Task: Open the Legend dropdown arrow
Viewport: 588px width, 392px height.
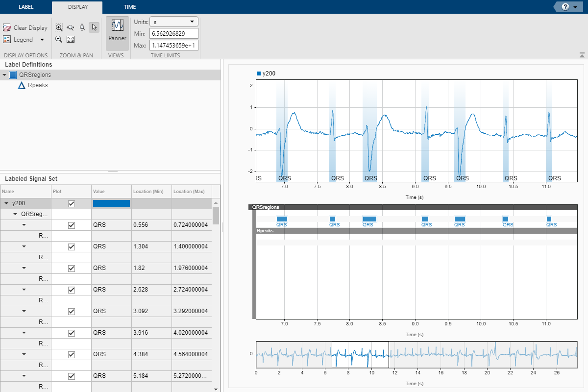Action: point(42,40)
